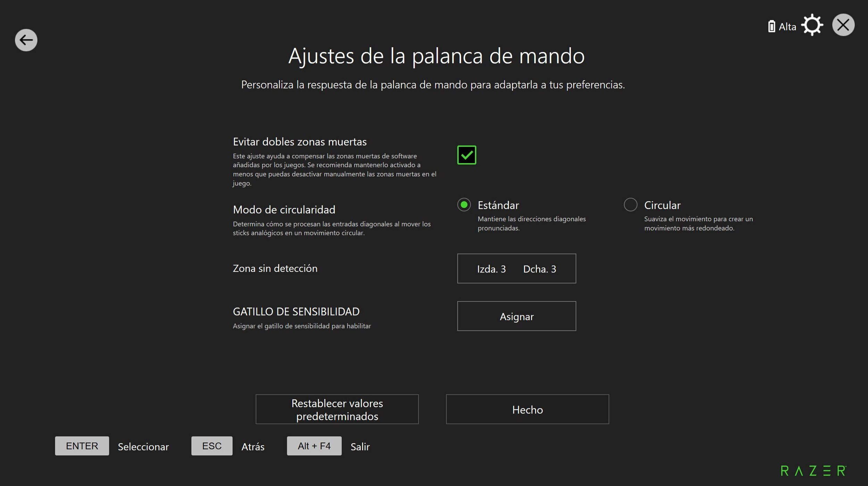Open settings via the gear icon
The image size is (868, 486).
click(812, 25)
